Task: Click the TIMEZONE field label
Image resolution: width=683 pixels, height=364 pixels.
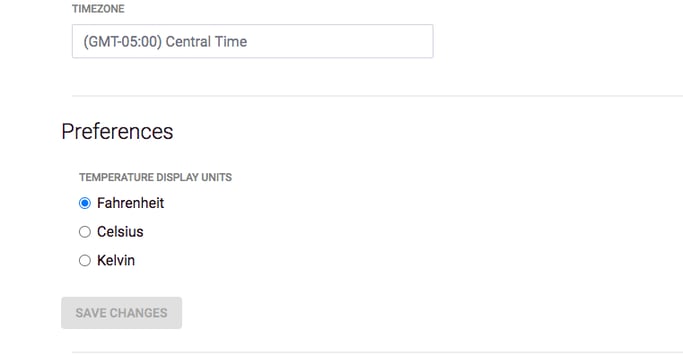Action: click(98, 9)
